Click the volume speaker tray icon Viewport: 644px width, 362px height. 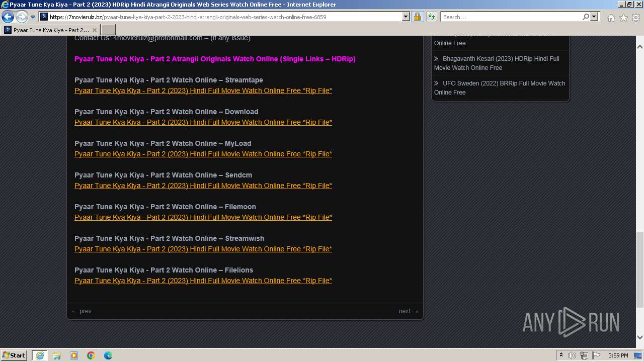point(572,355)
